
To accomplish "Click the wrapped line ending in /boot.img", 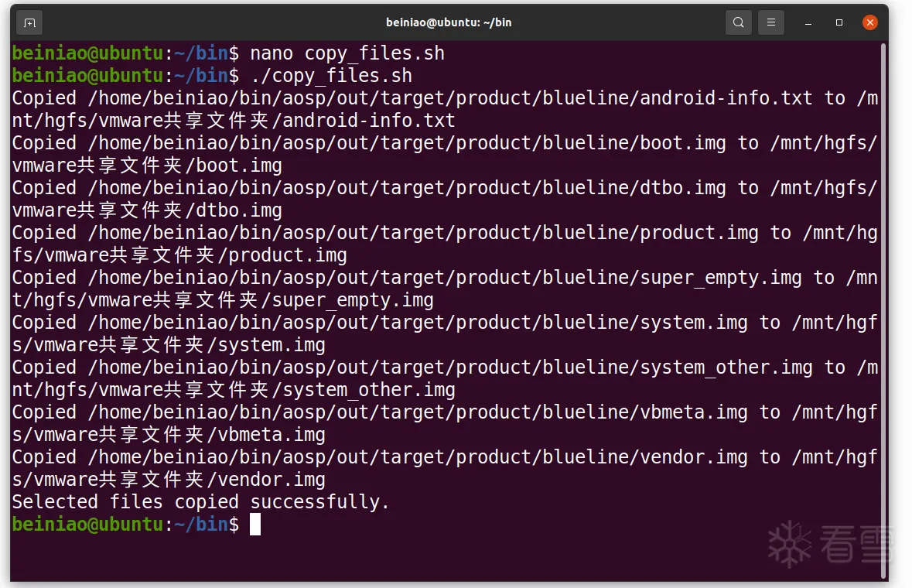I will point(147,166).
